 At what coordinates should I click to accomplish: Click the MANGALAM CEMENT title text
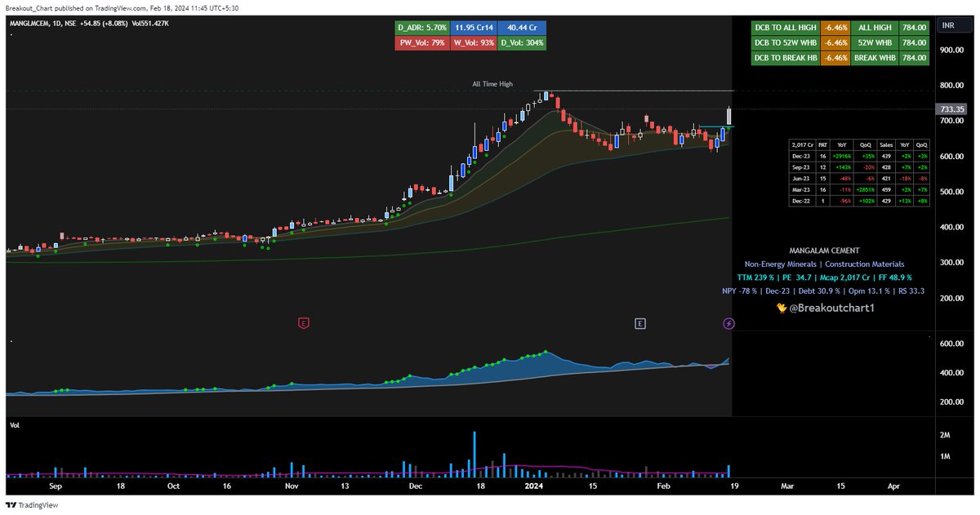pyautogui.click(x=824, y=250)
